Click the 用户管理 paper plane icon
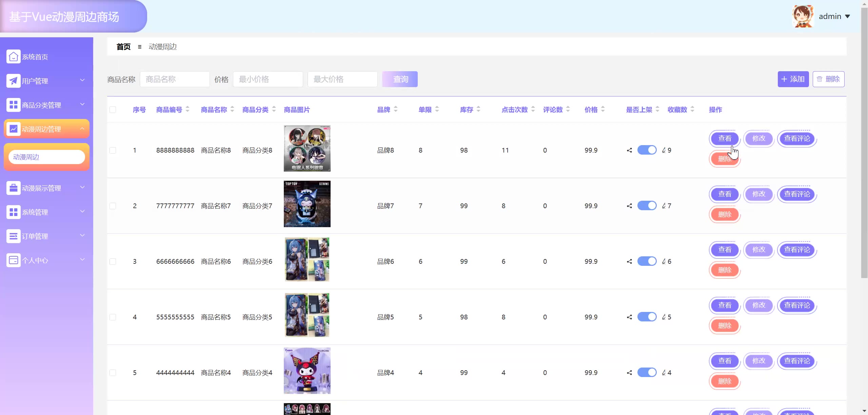Viewport: 868px width, 415px height. click(x=13, y=81)
